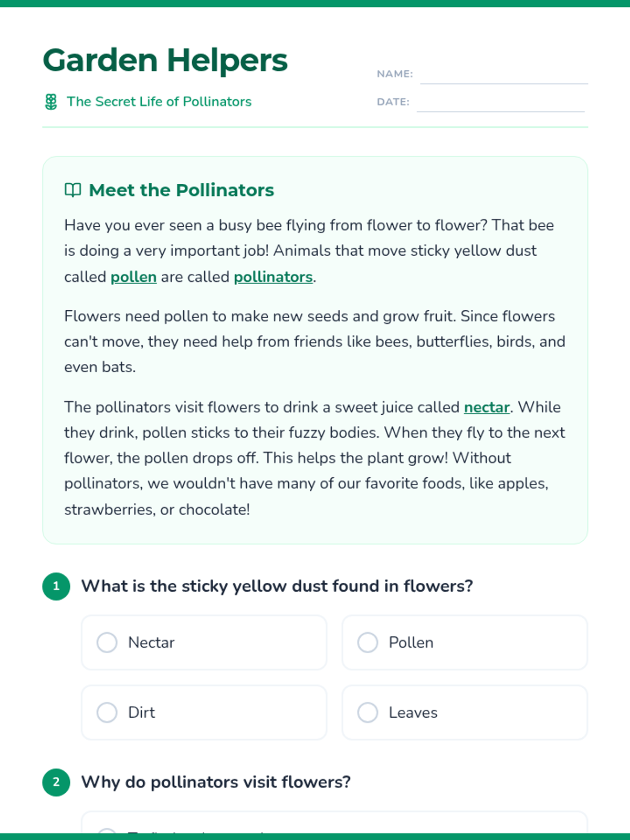
Task: Click the Name input line
Action: point(503,76)
